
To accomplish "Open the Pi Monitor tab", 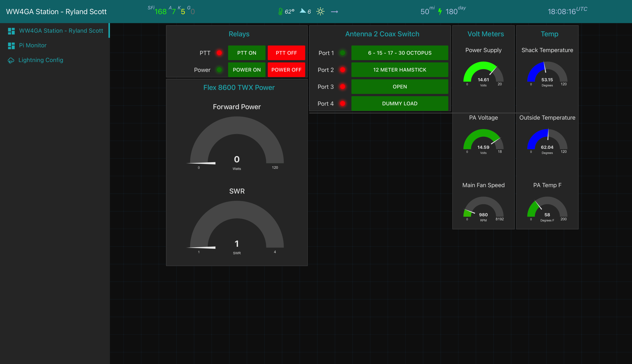I will [33, 45].
